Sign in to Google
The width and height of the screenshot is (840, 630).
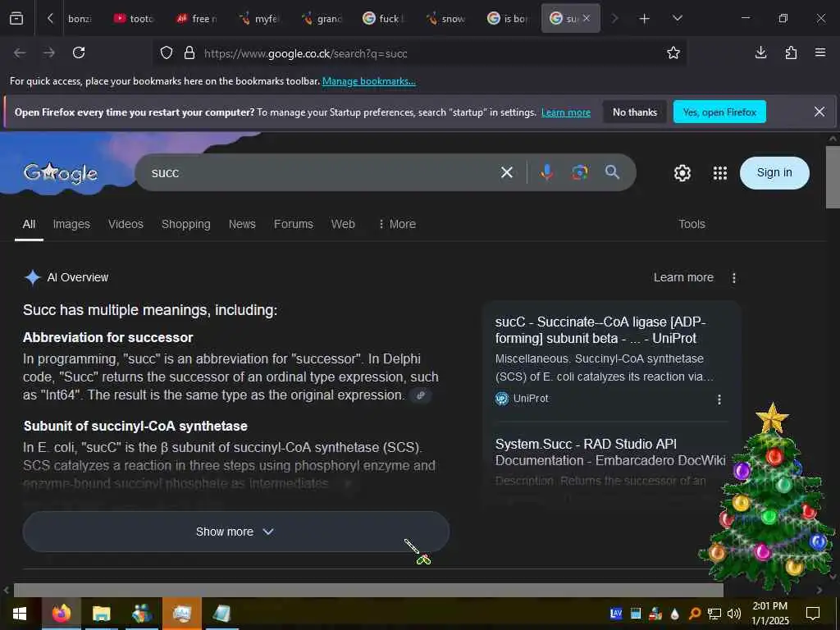774,172
